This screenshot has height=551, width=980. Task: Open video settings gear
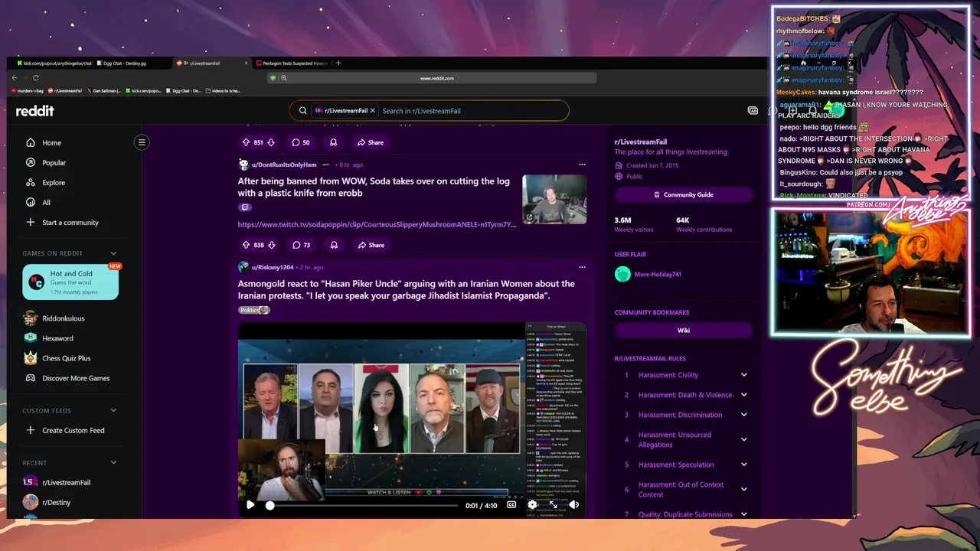(532, 505)
